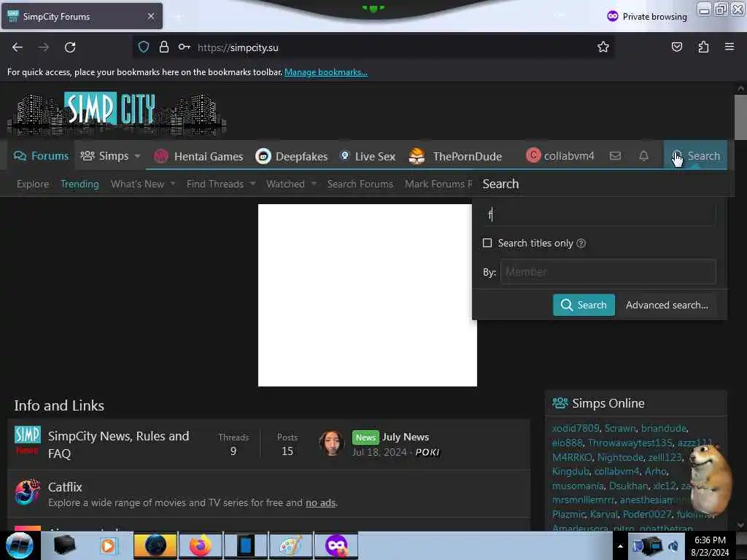Click the SimpCity News forum icon
Viewport: 747px width, 560px height.
27,440
